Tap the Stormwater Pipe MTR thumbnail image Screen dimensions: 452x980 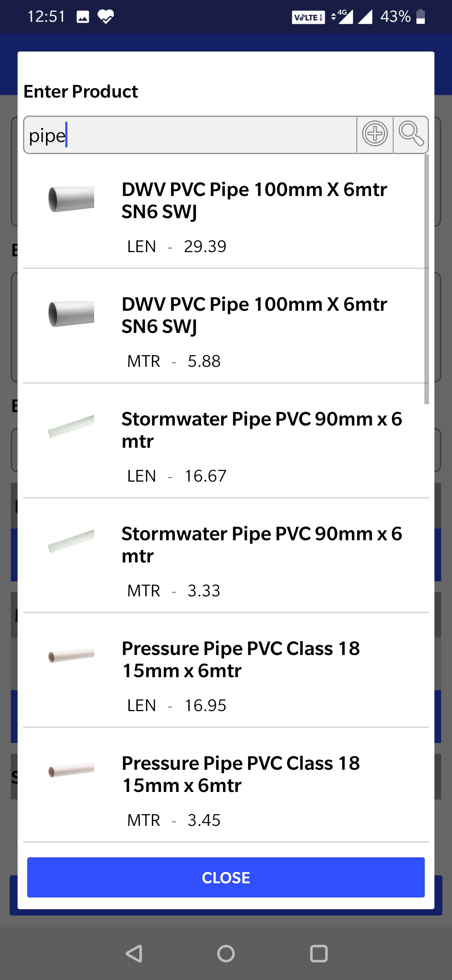point(71,541)
